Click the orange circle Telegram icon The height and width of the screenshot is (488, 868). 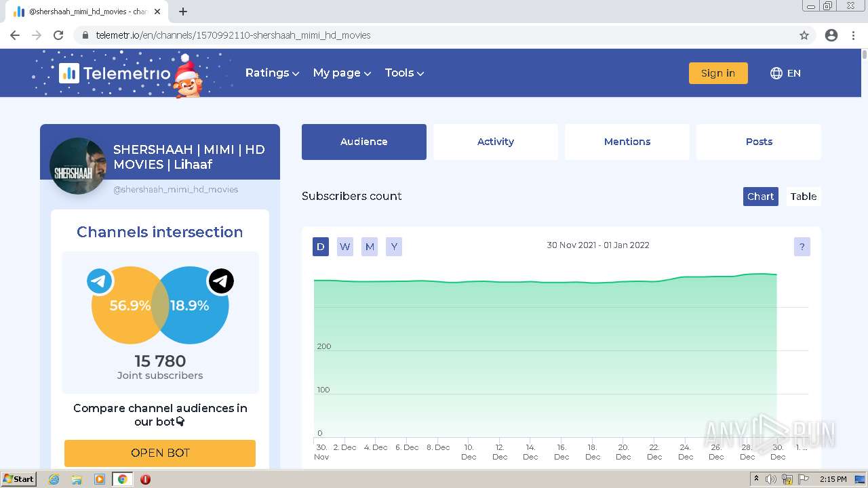[x=100, y=281]
